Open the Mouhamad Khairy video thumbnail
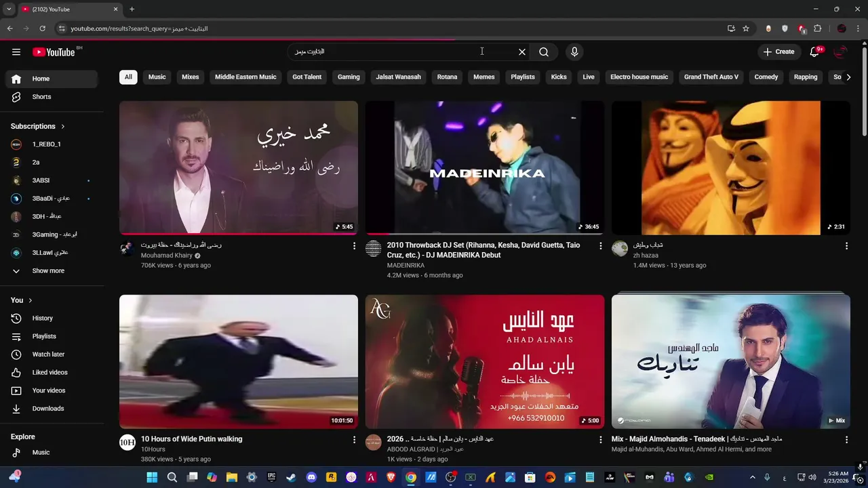868x488 pixels. click(x=239, y=168)
